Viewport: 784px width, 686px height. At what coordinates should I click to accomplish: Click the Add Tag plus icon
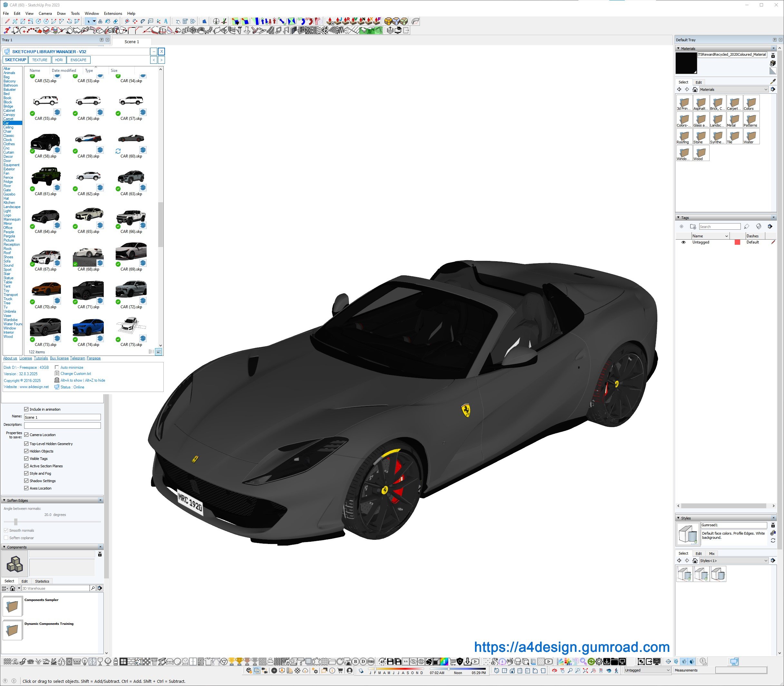[x=681, y=227]
